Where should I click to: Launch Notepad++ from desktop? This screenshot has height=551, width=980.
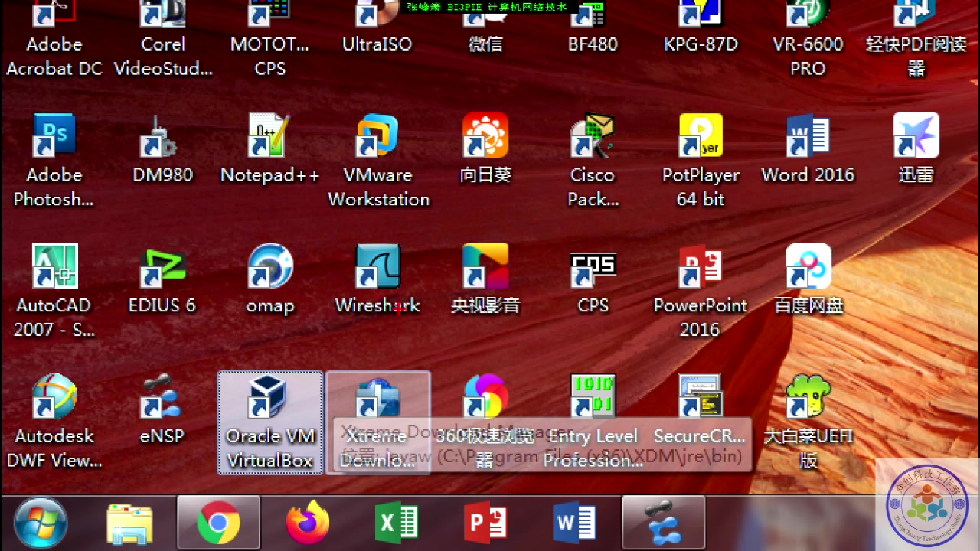click(x=270, y=150)
